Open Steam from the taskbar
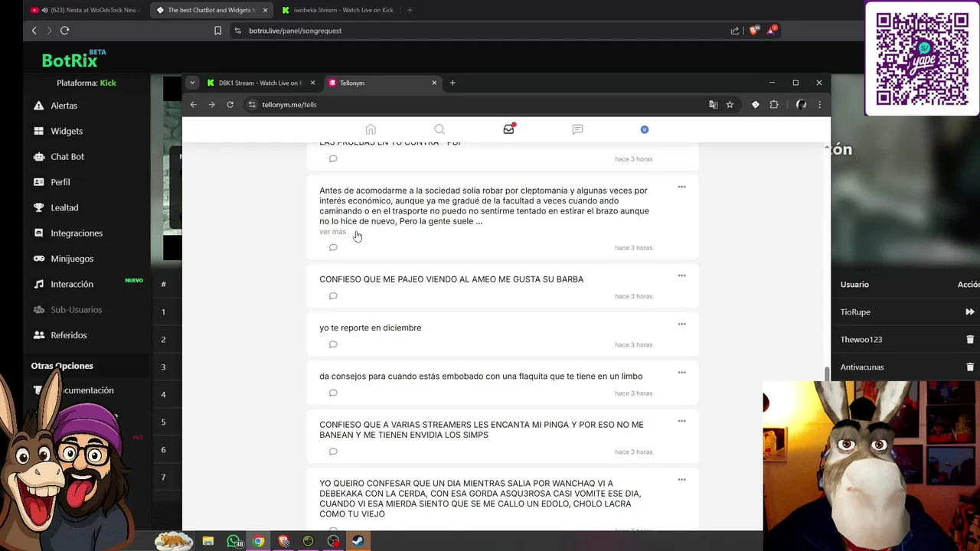Image resolution: width=980 pixels, height=551 pixels. (x=358, y=541)
